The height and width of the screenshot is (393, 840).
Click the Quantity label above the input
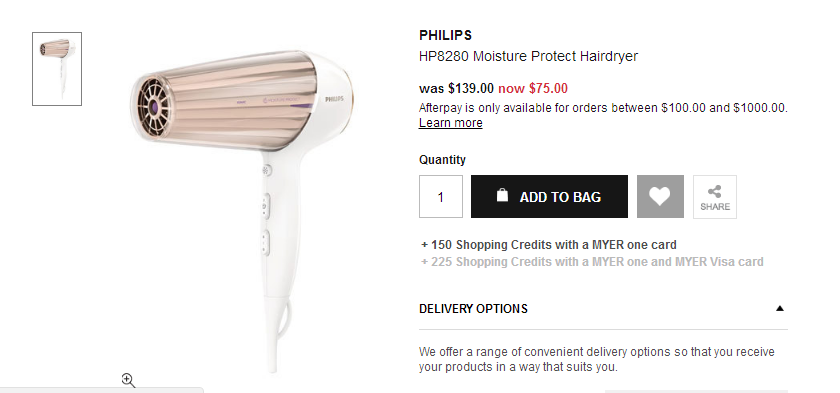[442, 160]
